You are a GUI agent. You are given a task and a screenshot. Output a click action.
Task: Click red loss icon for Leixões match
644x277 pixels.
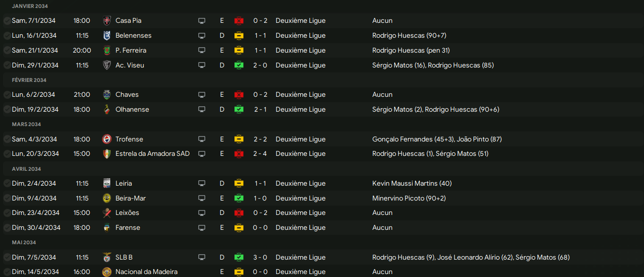click(239, 213)
